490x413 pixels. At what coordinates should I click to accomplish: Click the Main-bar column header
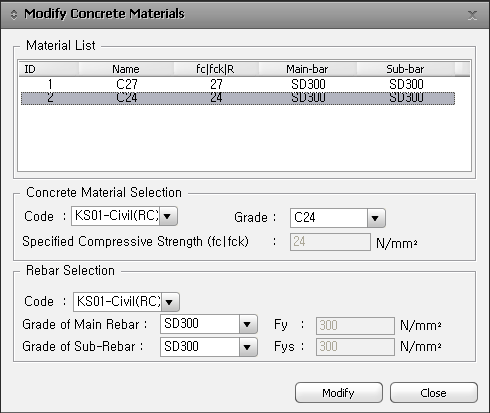[307, 69]
